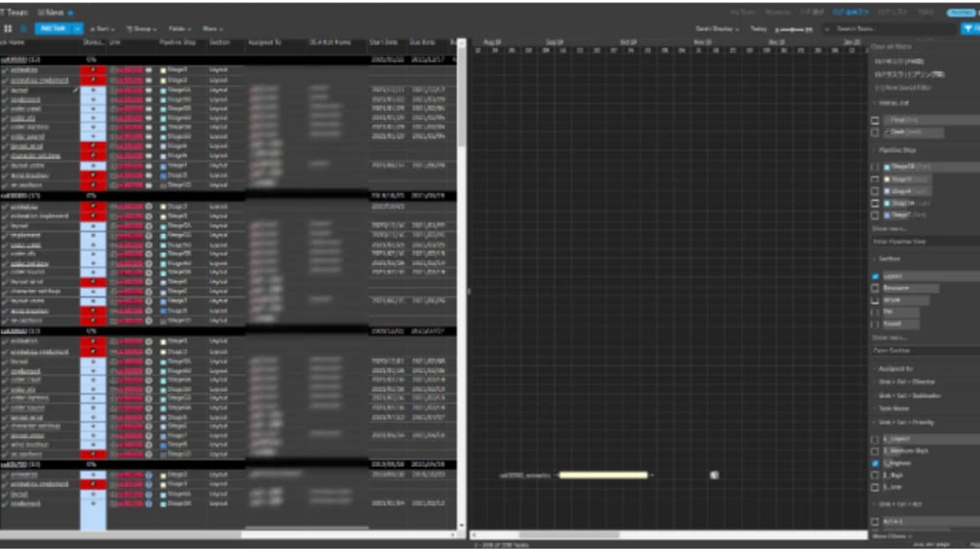Screen dimensions: 980x552
Task: Click the Today button above the Gantt
Action: click(758, 28)
